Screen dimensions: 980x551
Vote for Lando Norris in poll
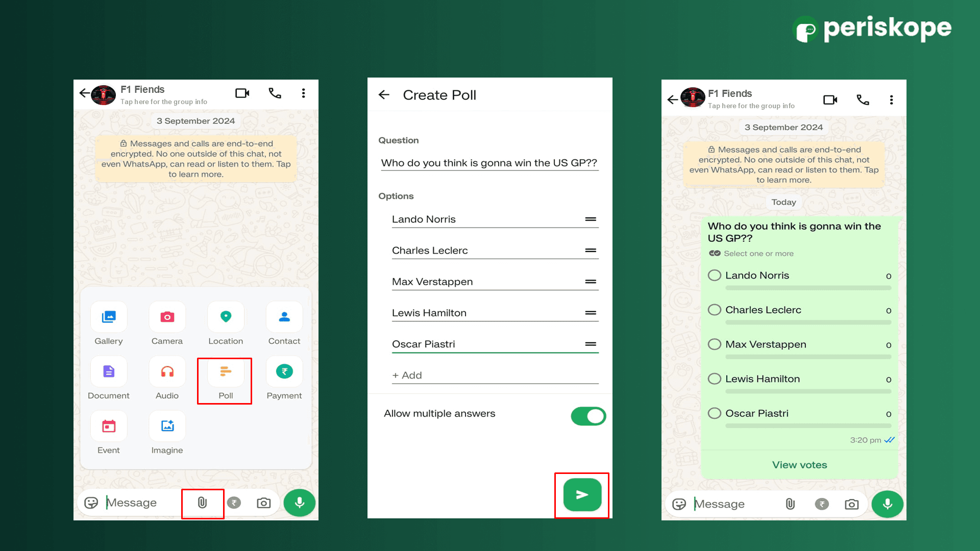pos(715,275)
